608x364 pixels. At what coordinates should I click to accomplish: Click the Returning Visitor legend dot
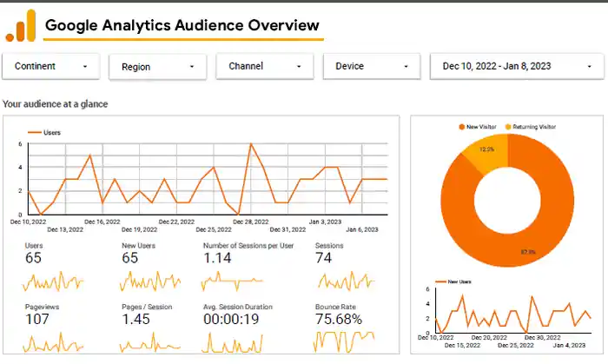click(x=508, y=127)
